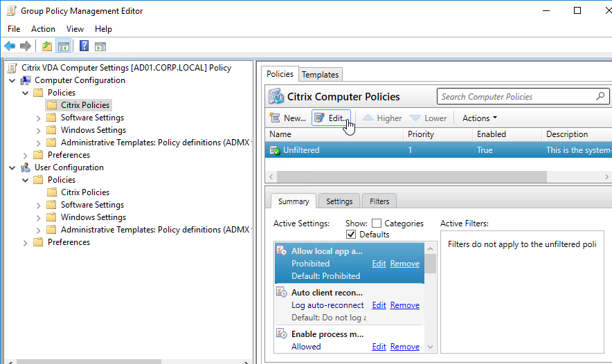Open the View menu
Image resolution: width=612 pixels, height=364 pixels.
coord(75,29)
